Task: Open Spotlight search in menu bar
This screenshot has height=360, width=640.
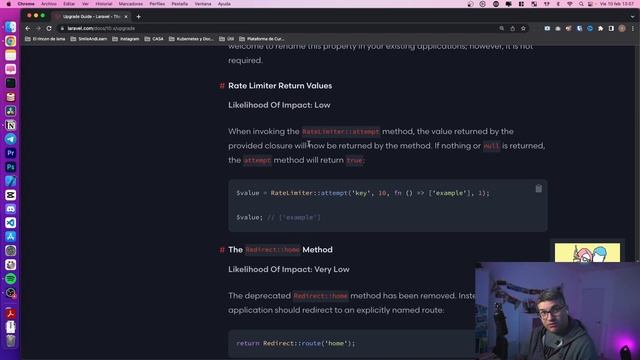Action: pos(581,4)
